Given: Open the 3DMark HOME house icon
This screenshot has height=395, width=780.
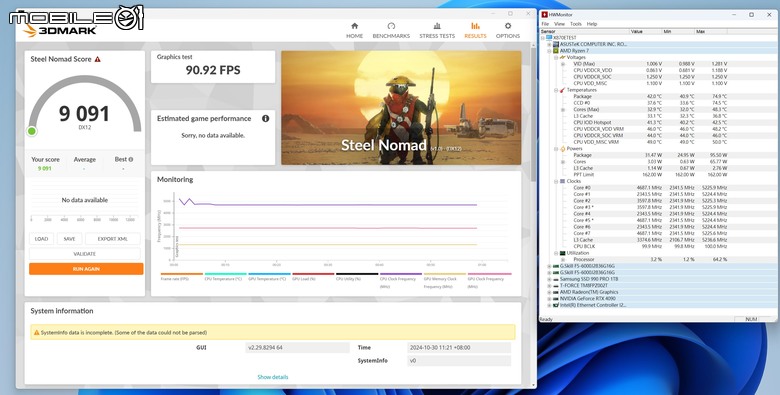Looking at the screenshot, I should pos(354,26).
